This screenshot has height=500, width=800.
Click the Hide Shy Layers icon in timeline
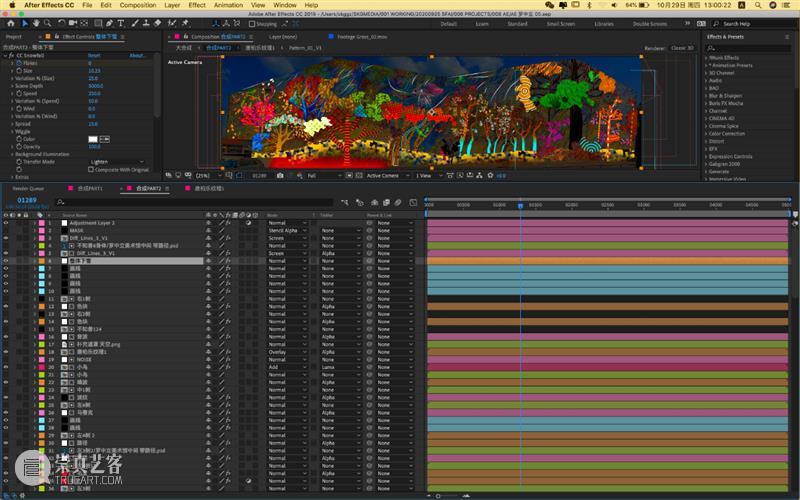374,203
